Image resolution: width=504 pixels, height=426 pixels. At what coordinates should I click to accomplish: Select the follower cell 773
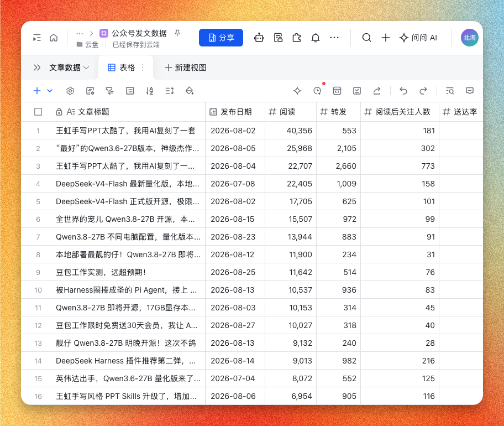click(x=400, y=166)
